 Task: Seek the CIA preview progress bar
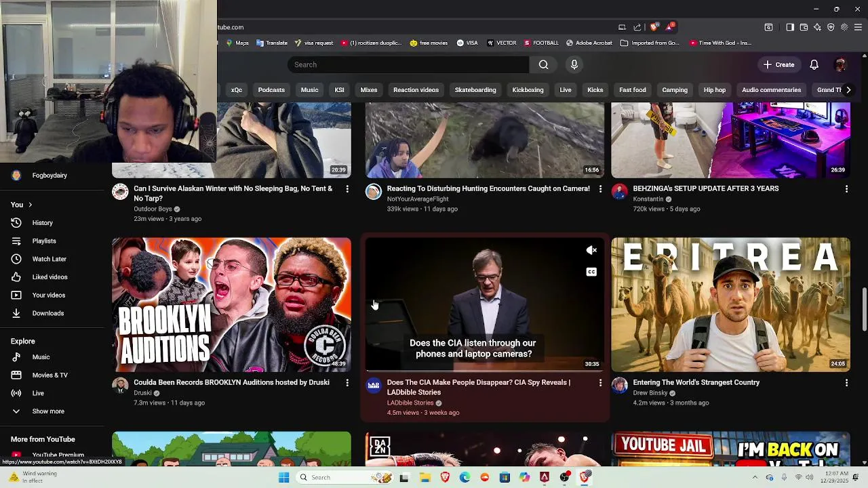(x=485, y=371)
